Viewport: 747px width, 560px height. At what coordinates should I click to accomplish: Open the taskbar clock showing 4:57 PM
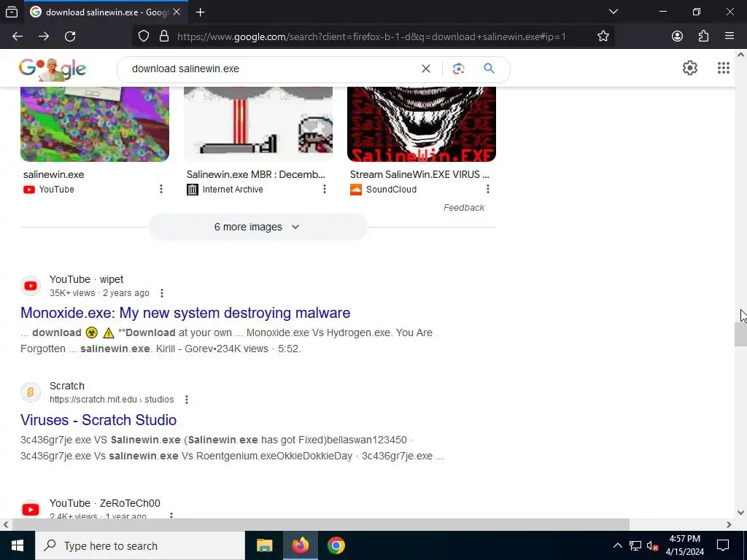(684, 545)
